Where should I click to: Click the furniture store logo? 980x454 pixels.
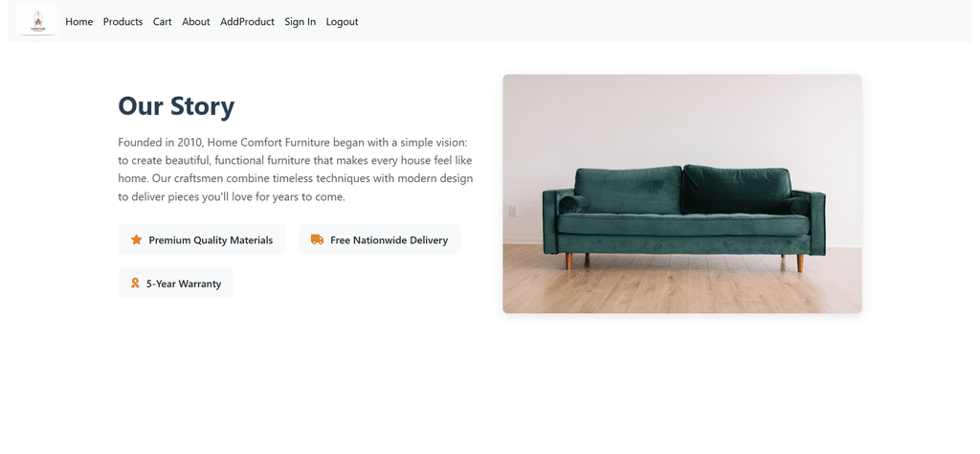pos(38,21)
